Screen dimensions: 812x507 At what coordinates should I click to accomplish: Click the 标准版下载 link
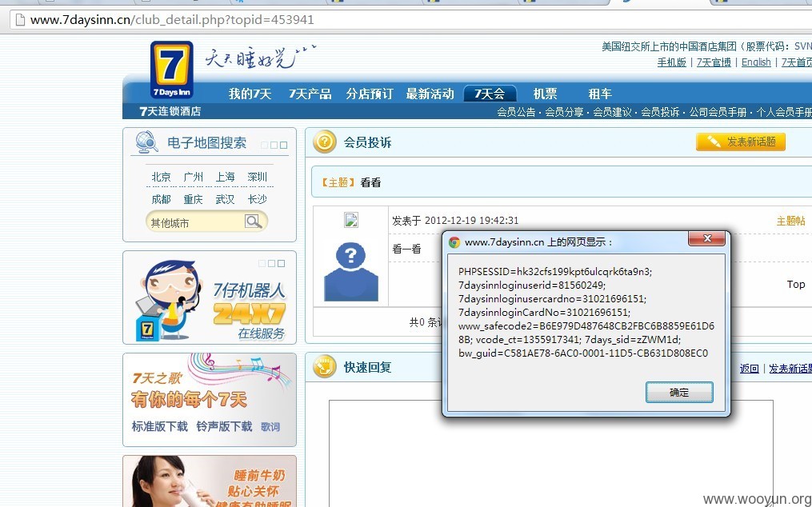click(x=159, y=426)
